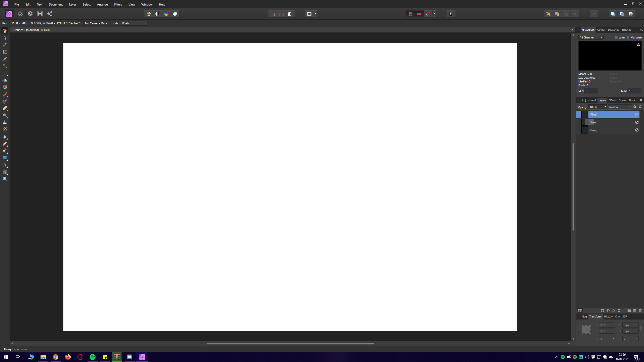Open Quick Mask options dropdown arrow
This screenshot has height=362, width=644.
click(316, 14)
